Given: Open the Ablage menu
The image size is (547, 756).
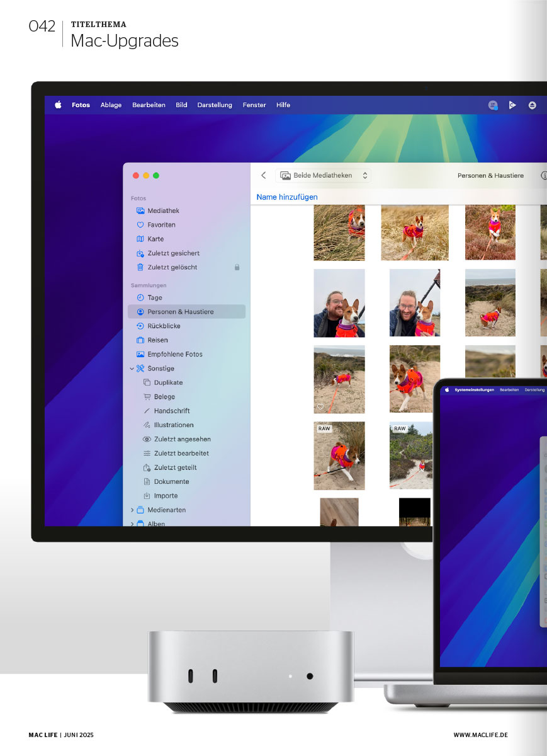Looking at the screenshot, I should [x=111, y=105].
